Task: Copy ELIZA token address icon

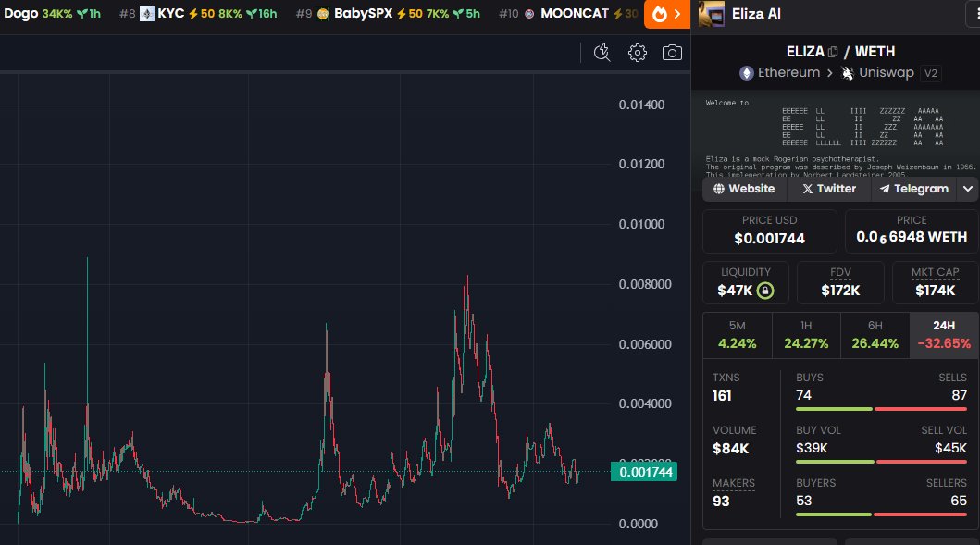Action: [x=833, y=52]
